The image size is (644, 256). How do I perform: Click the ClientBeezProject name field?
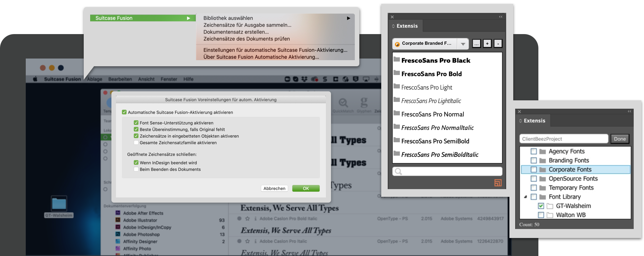pos(563,139)
